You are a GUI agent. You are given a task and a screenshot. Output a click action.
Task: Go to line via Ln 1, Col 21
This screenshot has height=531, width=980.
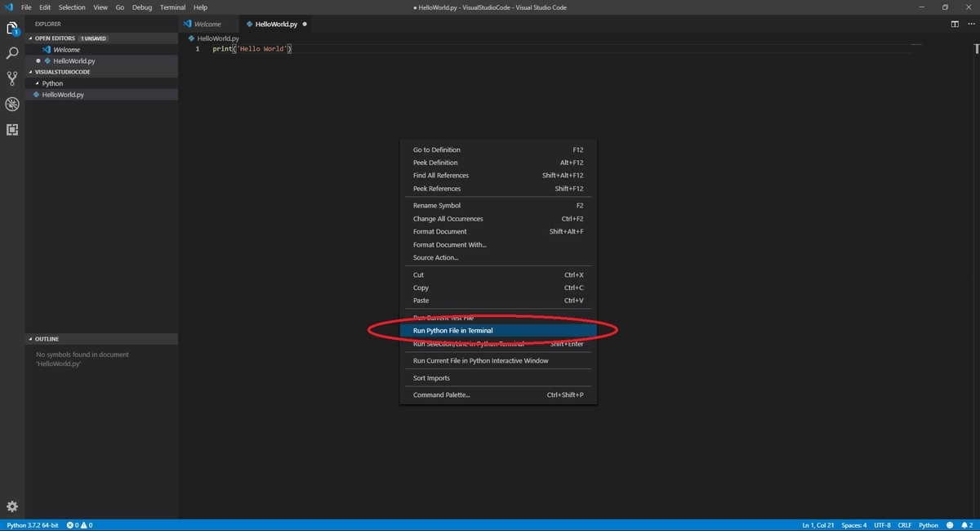pyautogui.click(x=817, y=525)
